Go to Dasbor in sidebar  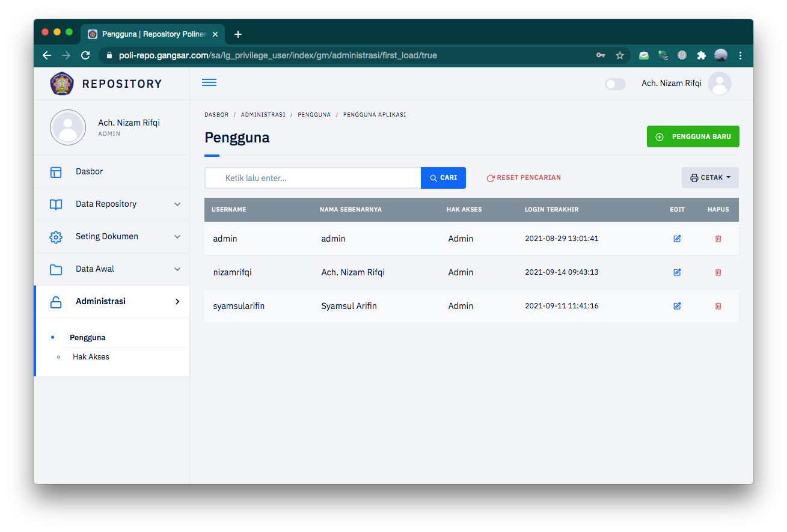click(89, 172)
